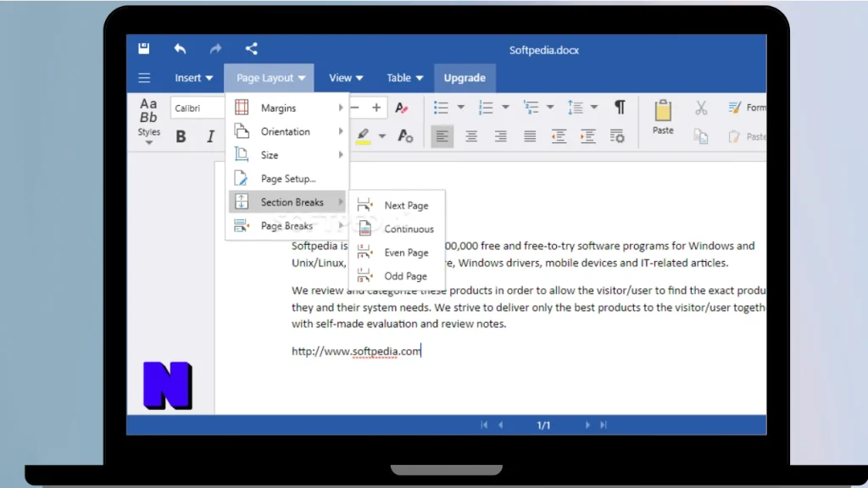The height and width of the screenshot is (488, 868).
Task: Cut the selection with scissors icon
Action: pos(701,108)
